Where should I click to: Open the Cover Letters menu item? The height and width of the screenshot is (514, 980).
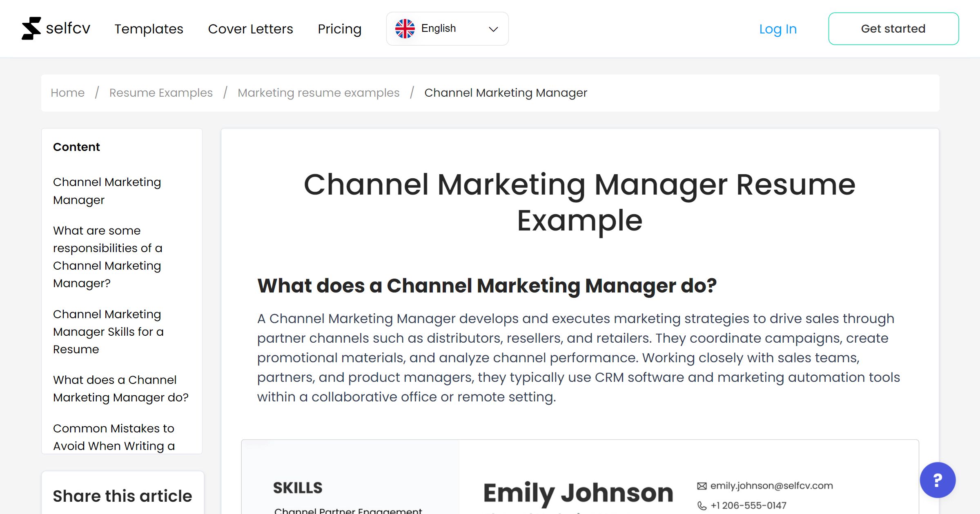coord(250,29)
